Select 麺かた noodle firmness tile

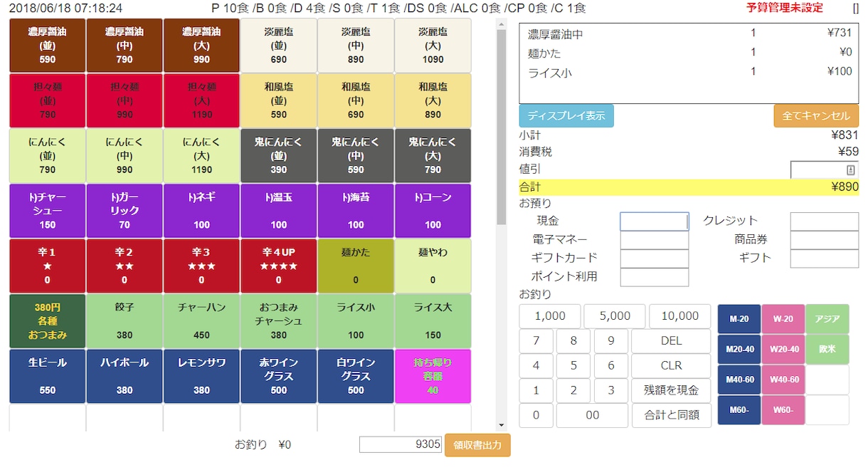point(356,266)
